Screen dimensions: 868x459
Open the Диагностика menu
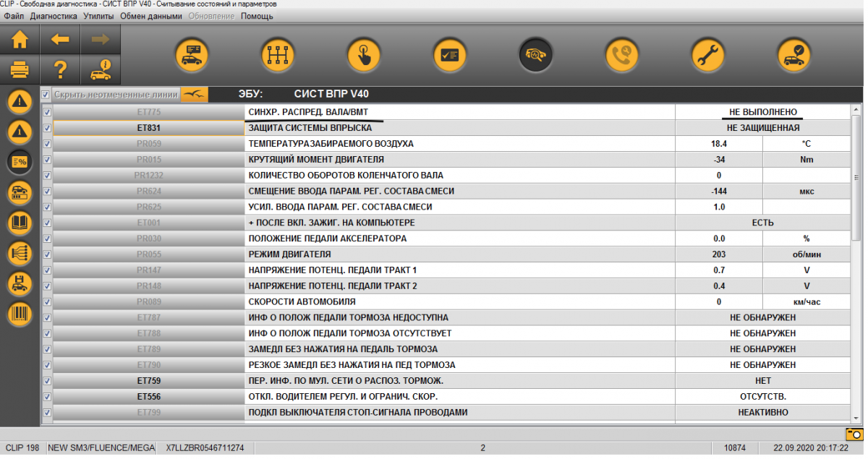[54, 16]
